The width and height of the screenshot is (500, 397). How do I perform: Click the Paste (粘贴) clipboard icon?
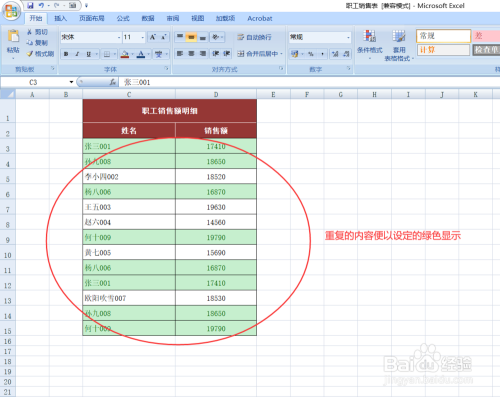point(13,36)
